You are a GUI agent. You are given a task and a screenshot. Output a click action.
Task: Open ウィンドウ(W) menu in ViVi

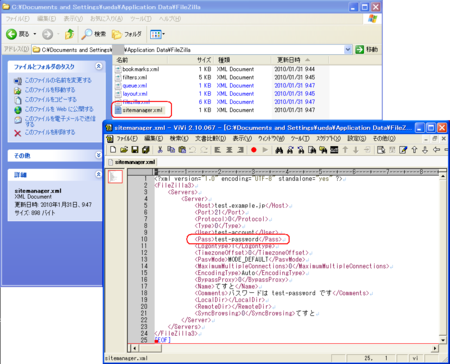(271, 138)
